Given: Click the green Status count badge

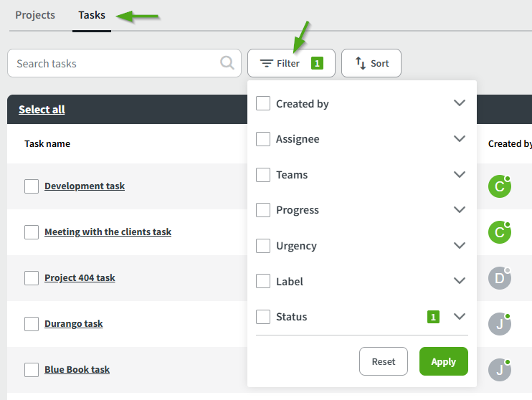Looking at the screenshot, I should coord(433,317).
